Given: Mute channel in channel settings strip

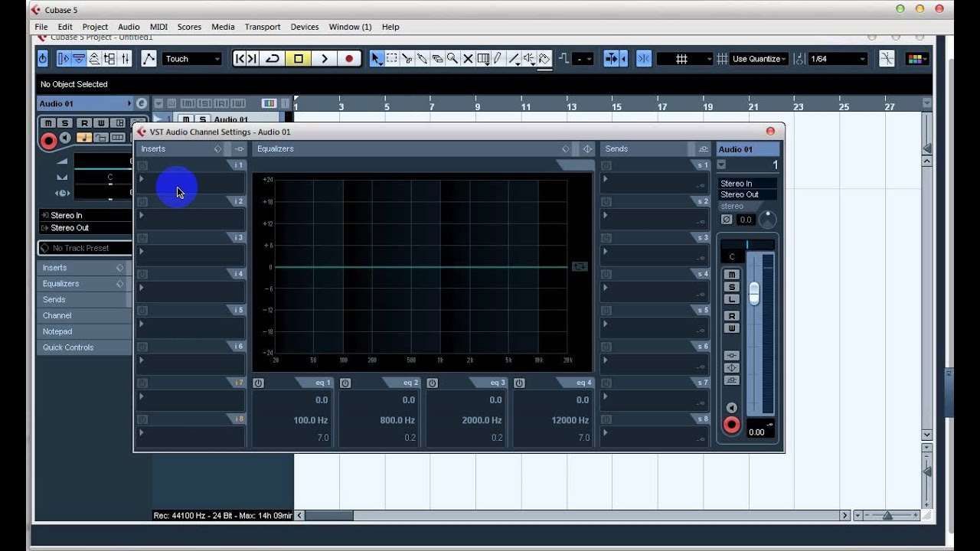Looking at the screenshot, I should tap(732, 275).
